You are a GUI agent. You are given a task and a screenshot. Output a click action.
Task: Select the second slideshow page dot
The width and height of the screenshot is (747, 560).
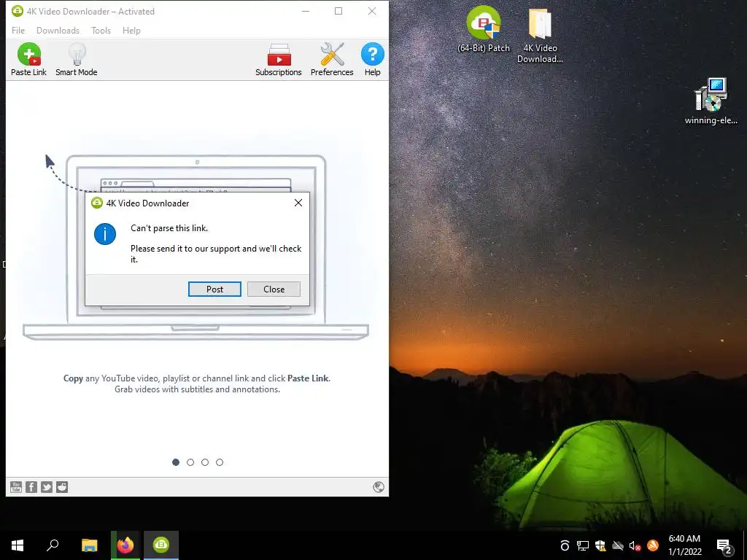click(190, 462)
